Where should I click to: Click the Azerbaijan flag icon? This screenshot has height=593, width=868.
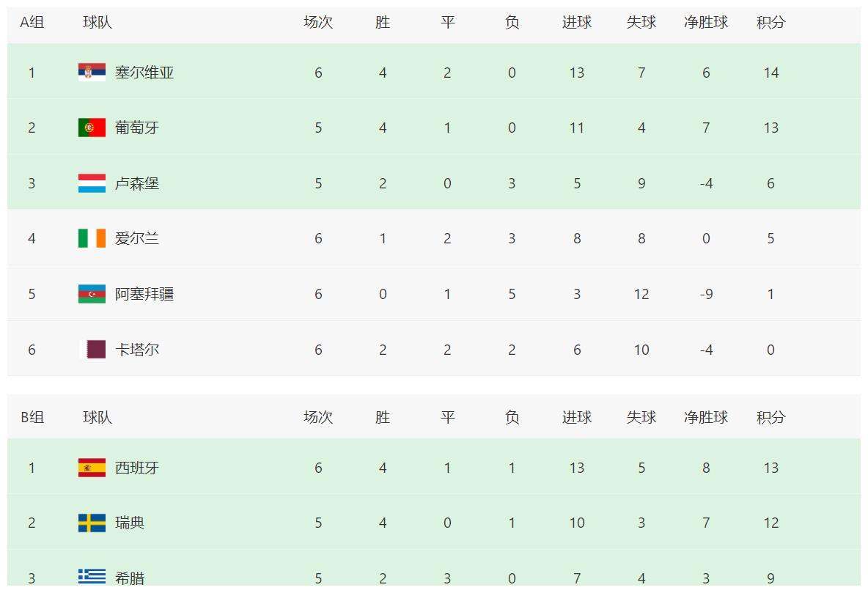(x=92, y=294)
